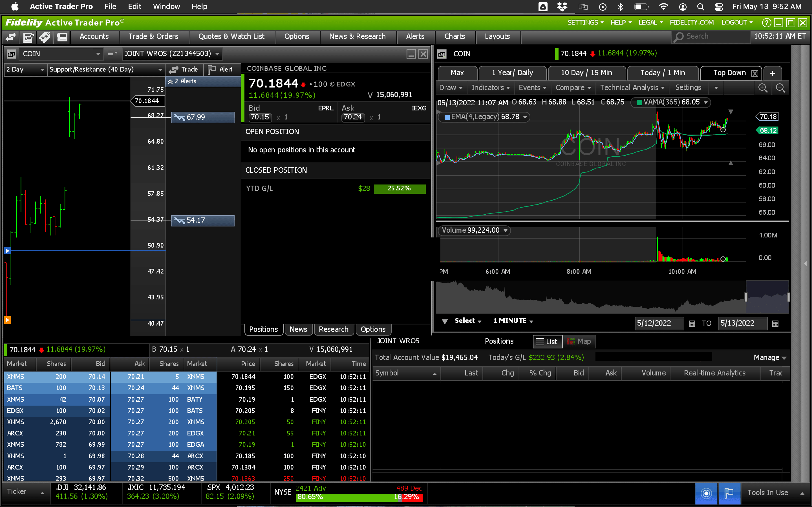Click the link icon beside the COIN symbol box
The height and width of the screenshot is (507, 812).
click(11, 54)
